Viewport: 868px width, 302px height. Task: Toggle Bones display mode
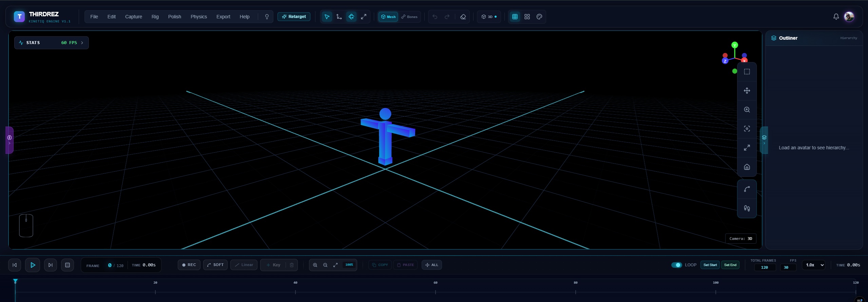(409, 17)
